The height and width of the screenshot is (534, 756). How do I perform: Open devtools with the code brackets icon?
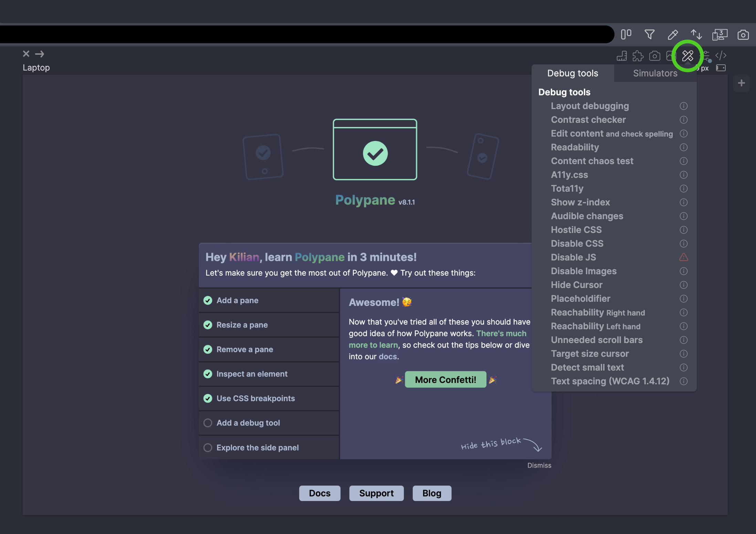pyautogui.click(x=721, y=55)
